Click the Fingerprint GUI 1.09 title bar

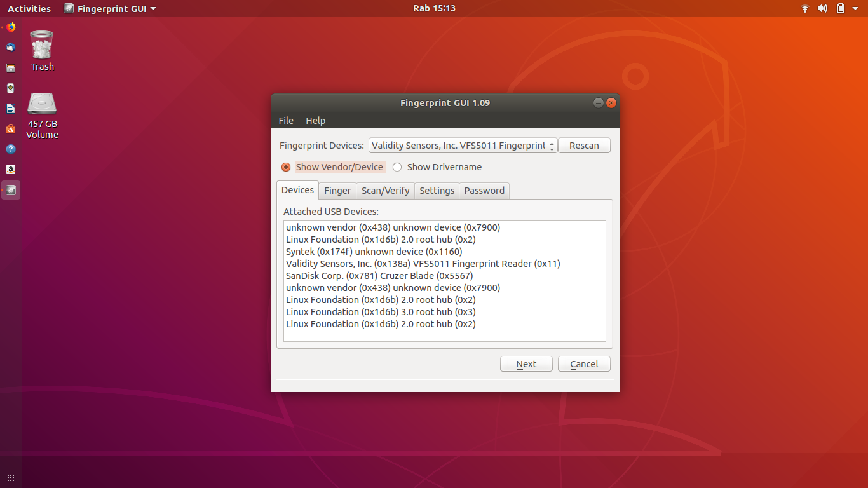point(445,103)
